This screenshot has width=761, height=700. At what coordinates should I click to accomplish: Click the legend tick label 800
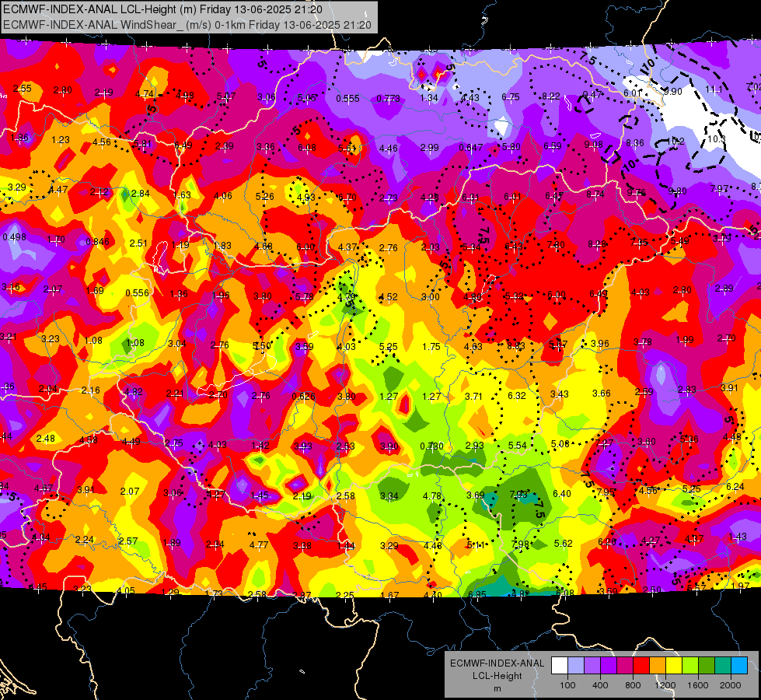pyautogui.click(x=633, y=685)
